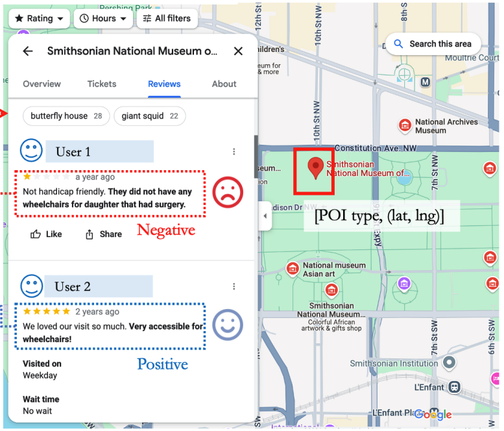Image resolution: width=504 pixels, height=431 pixels.
Task: Open the About tab
Action: pyautogui.click(x=224, y=84)
